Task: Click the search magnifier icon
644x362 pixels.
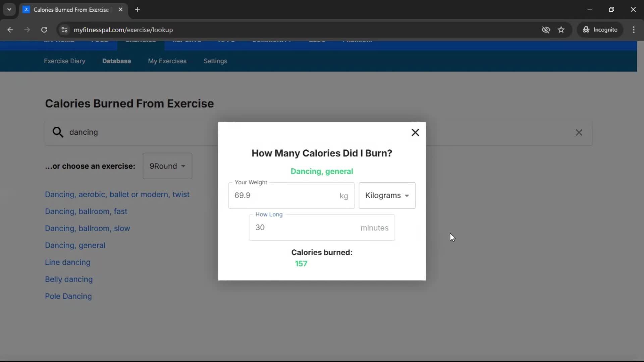Action: click(58, 132)
